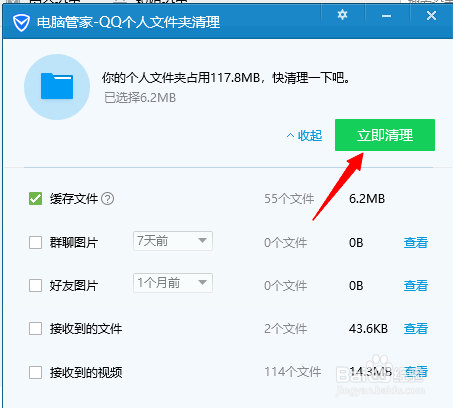
Task: Click the 2个文件 count
Action: (x=285, y=329)
